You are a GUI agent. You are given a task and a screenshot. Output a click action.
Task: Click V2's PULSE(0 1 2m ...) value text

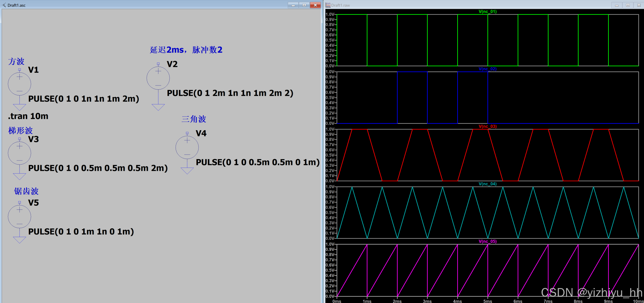[230, 93]
